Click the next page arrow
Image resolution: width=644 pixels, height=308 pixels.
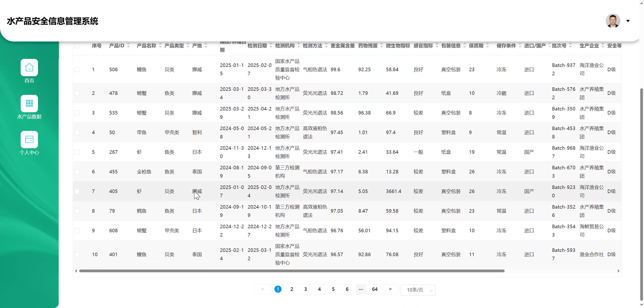coord(390,289)
